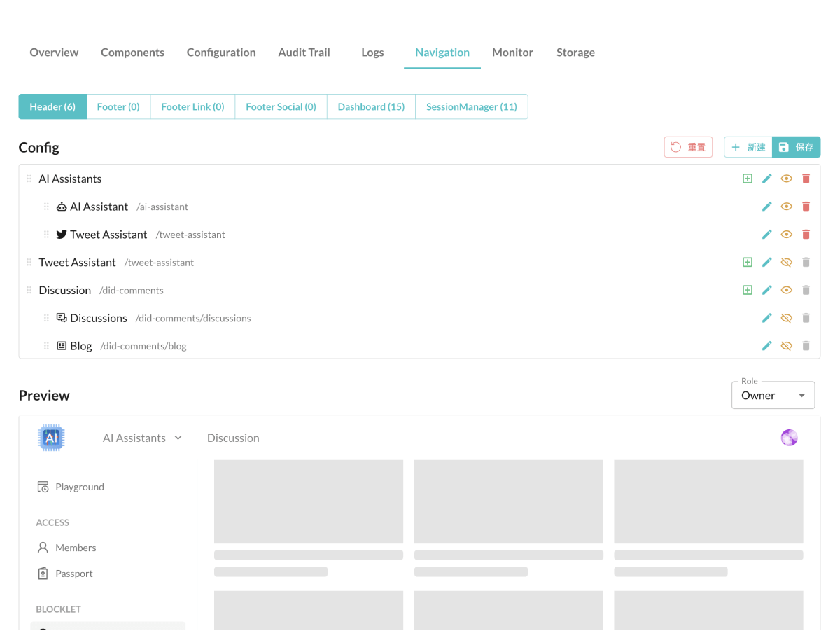Add a child item under Discussion

[747, 289]
